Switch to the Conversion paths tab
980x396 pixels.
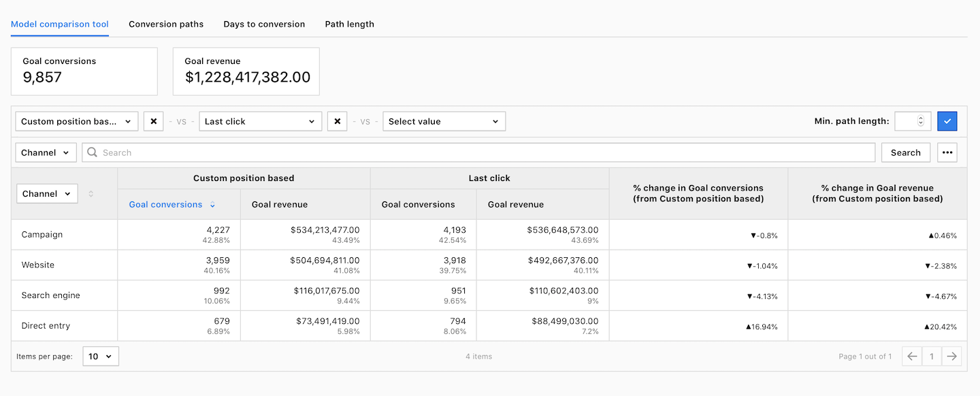pyautogui.click(x=166, y=24)
